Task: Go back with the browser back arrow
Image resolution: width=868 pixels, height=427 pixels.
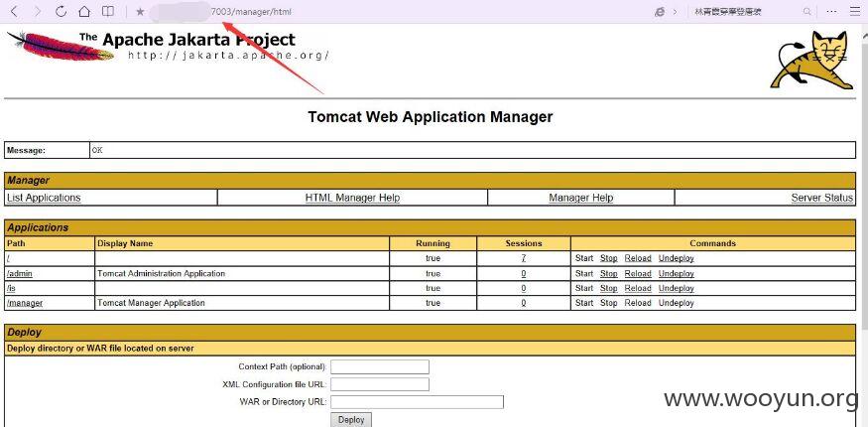Action: 14,11
